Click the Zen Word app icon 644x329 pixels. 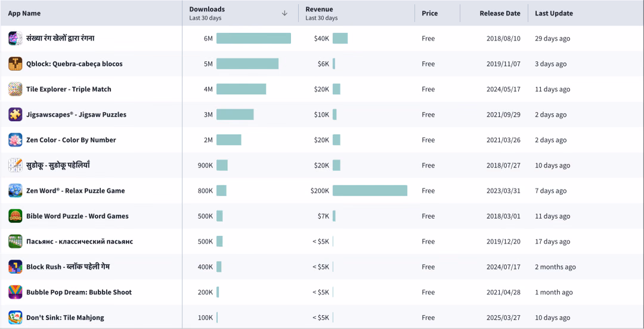tap(15, 191)
